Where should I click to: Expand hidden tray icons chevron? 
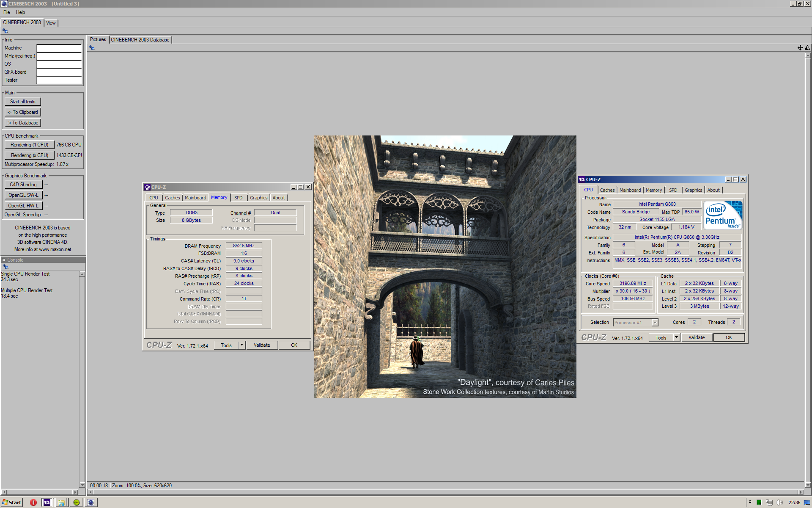click(750, 502)
